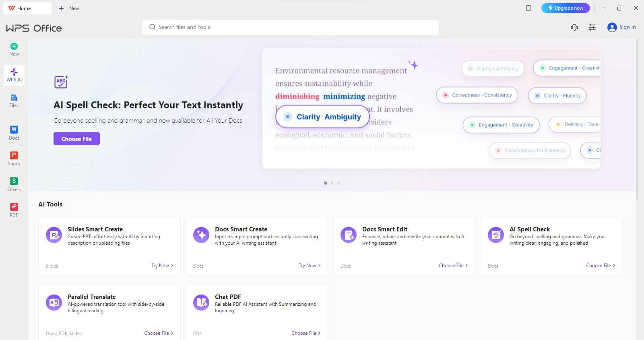Open a New tab in title bar

tap(69, 8)
